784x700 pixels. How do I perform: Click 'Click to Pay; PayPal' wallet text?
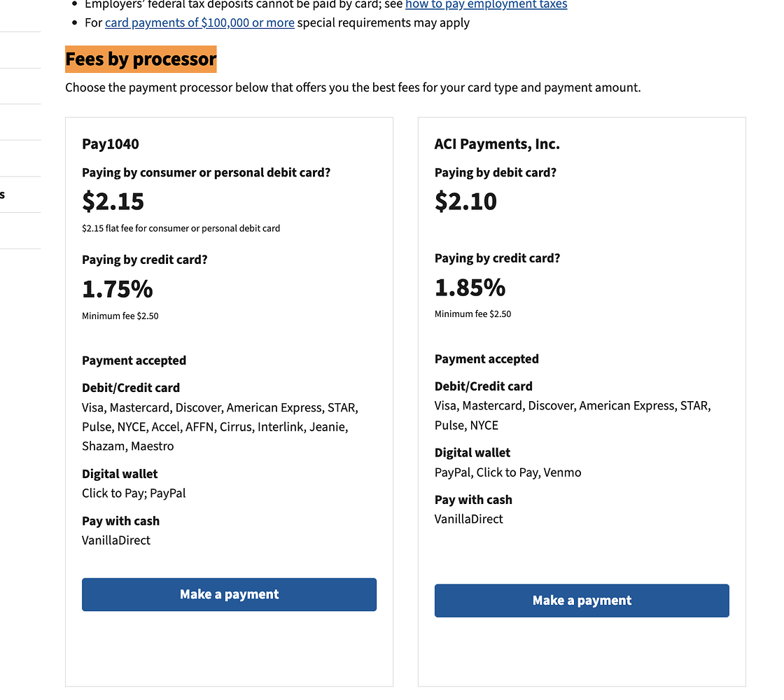coord(134,493)
